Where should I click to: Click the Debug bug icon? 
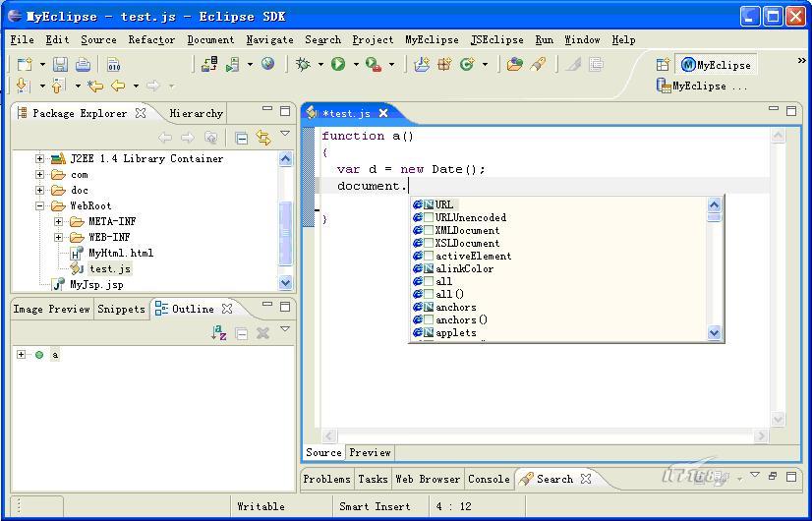[303, 65]
